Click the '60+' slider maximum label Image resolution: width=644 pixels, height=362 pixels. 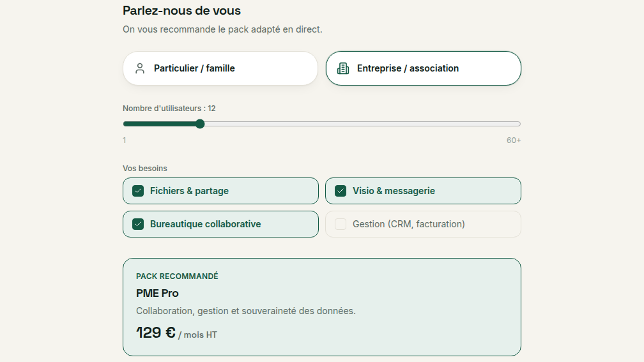point(514,140)
